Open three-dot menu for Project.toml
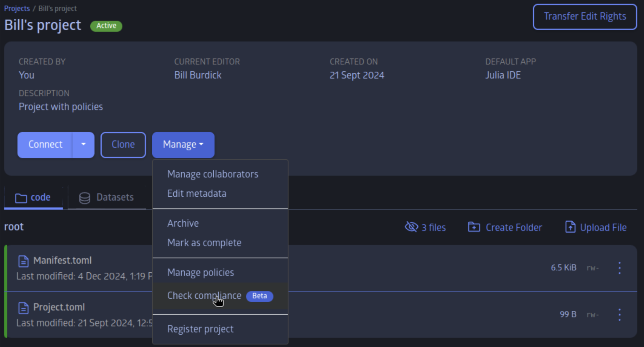Screen dimensions: 644x347 (619, 315)
